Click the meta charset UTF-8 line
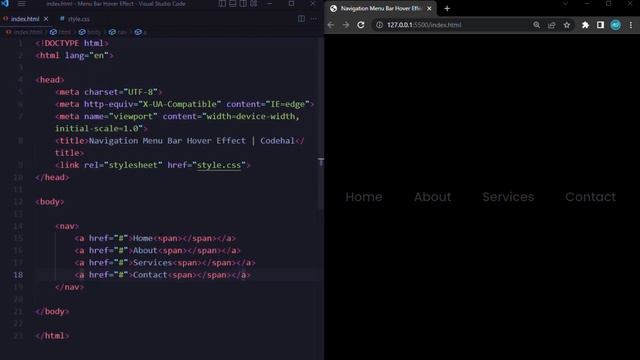640x360 pixels. [109, 92]
